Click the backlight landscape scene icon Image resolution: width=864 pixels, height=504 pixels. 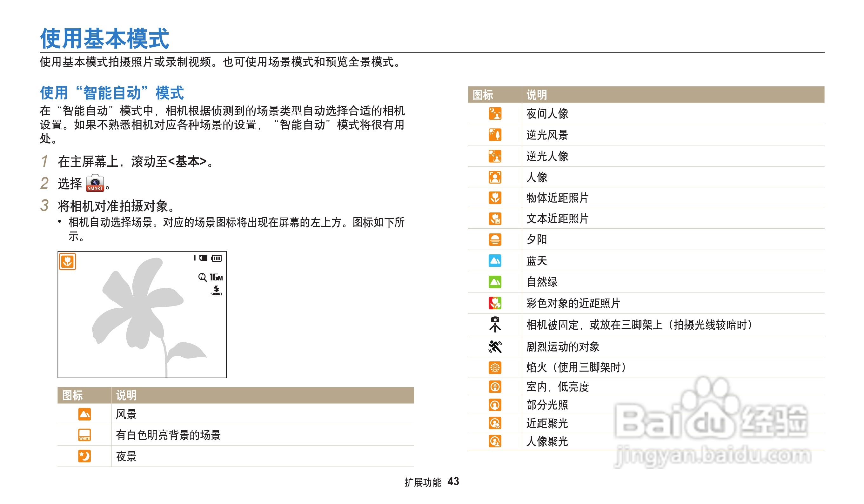pos(496,135)
